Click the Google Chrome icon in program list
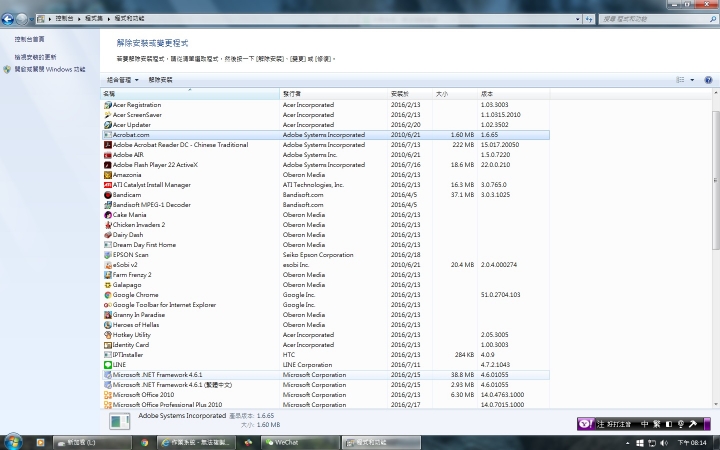Screen dimensions: 720x450 click(108, 295)
